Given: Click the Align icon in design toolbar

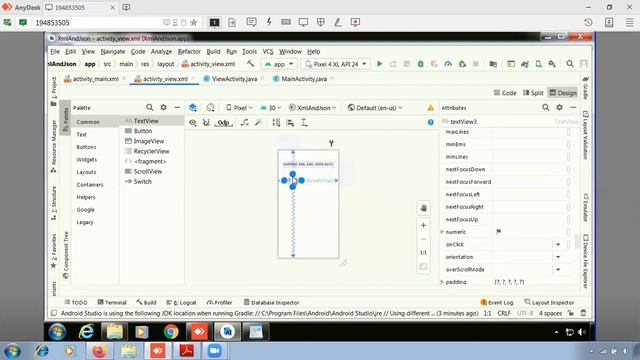Looking at the screenshot, I should pyautogui.click(x=290, y=122).
